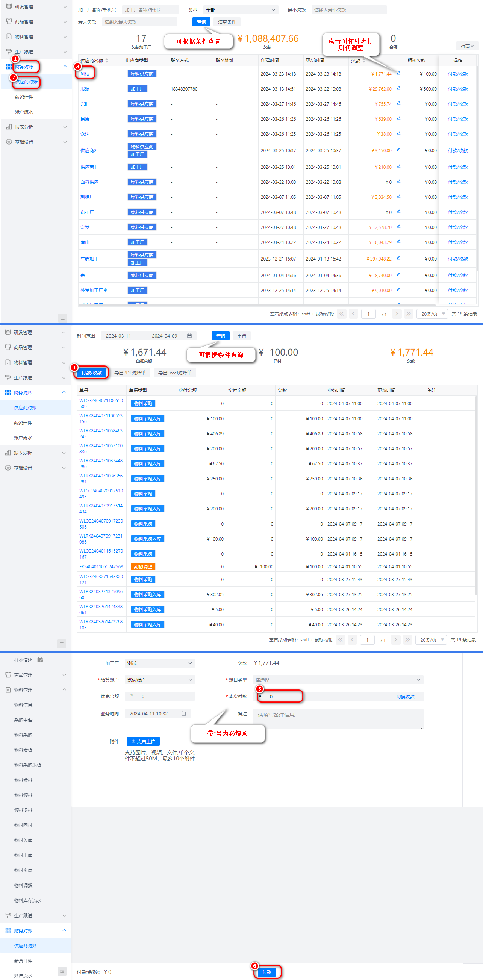This screenshot has width=483, height=980.
Task: Click the 切换收款 link
Action: [405, 697]
